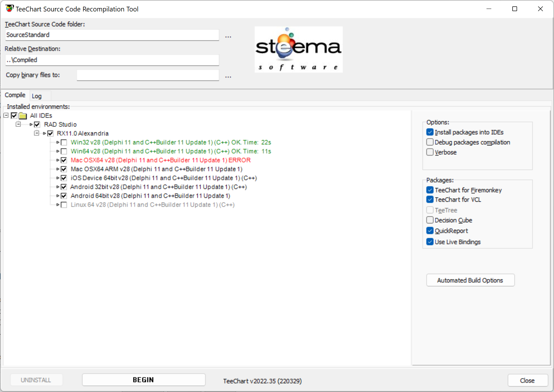554x392 pixels.
Task: Expand the arrow beside iOS Device 64bit row
Action: pos(58,178)
